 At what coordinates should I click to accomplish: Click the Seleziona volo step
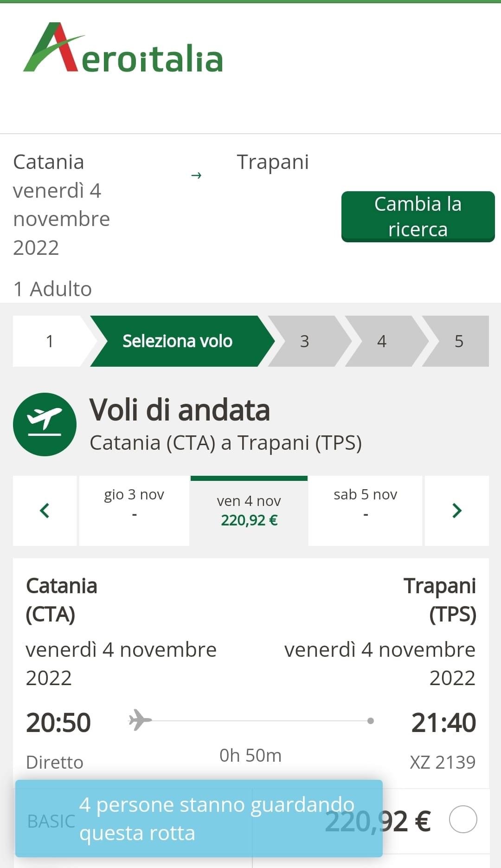(178, 341)
